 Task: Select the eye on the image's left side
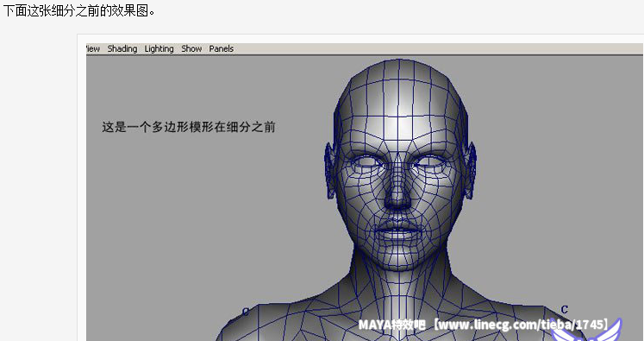tap(366, 161)
